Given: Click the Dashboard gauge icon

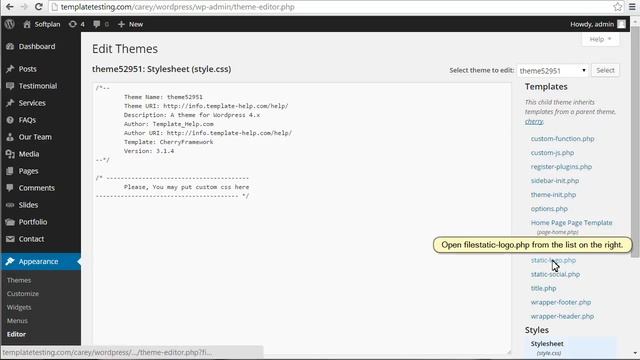Looking at the screenshot, I should pos(10,47).
